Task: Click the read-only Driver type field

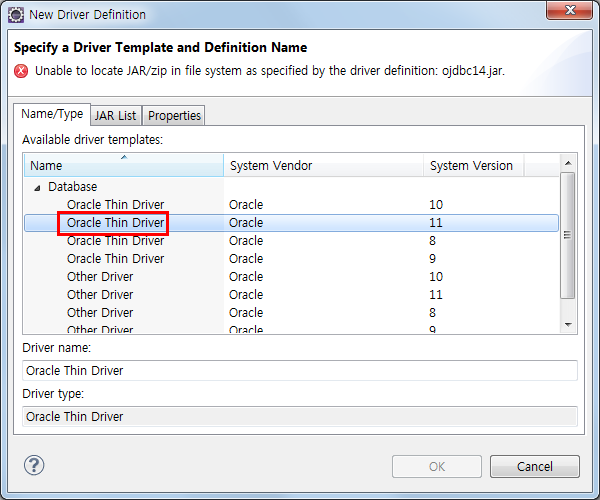Action: [x=300, y=416]
